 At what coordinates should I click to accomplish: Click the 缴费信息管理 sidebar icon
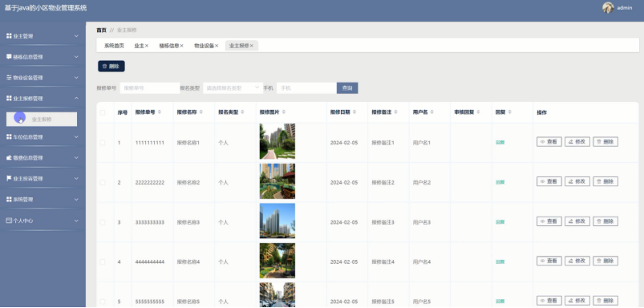coord(9,158)
